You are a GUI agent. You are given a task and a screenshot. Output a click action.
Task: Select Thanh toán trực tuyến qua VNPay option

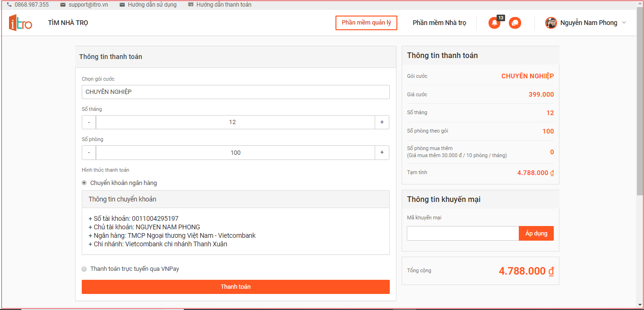(84, 269)
